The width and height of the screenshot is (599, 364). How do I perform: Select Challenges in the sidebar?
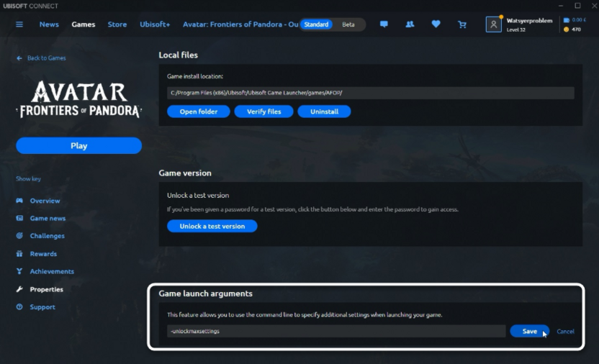click(x=48, y=236)
